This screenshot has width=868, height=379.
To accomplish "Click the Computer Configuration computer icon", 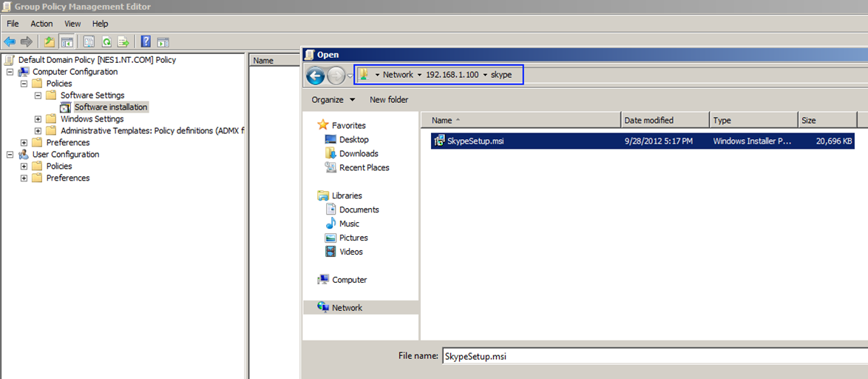I will click(x=24, y=72).
